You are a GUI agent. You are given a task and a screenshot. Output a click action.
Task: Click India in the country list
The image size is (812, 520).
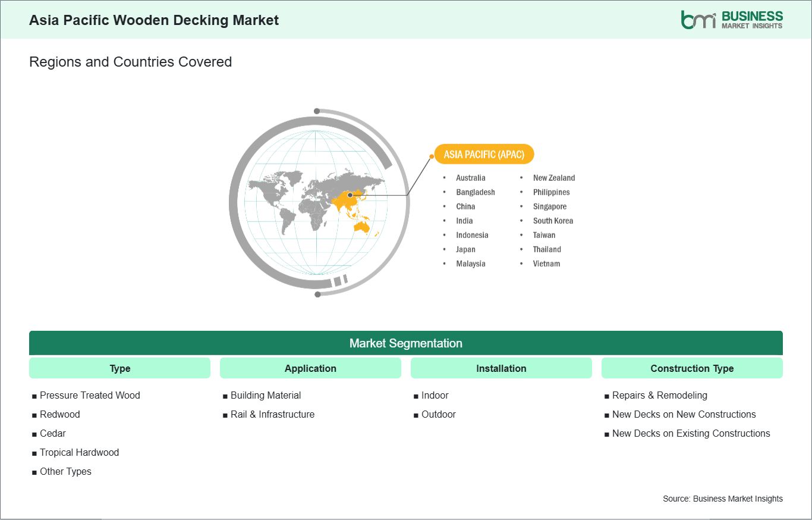coord(464,221)
